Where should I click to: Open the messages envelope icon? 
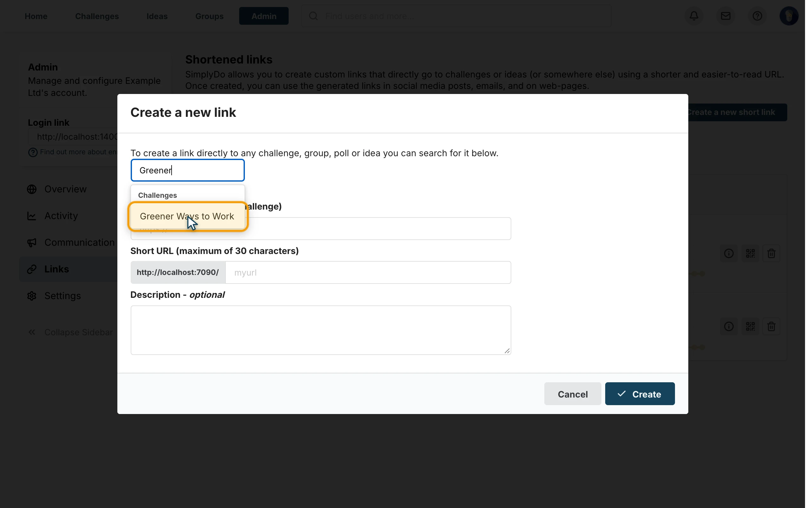pyautogui.click(x=725, y=16)
